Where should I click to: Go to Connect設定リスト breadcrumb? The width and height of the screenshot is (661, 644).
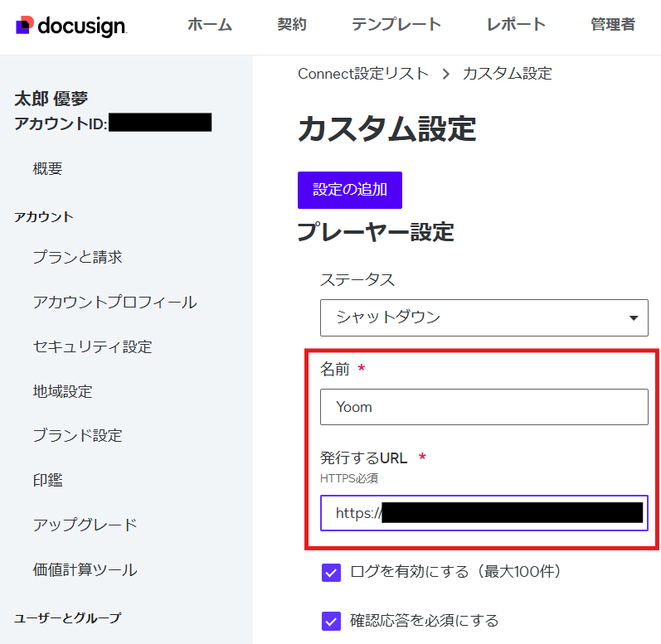pyautogui.click(x=363, y=74)
